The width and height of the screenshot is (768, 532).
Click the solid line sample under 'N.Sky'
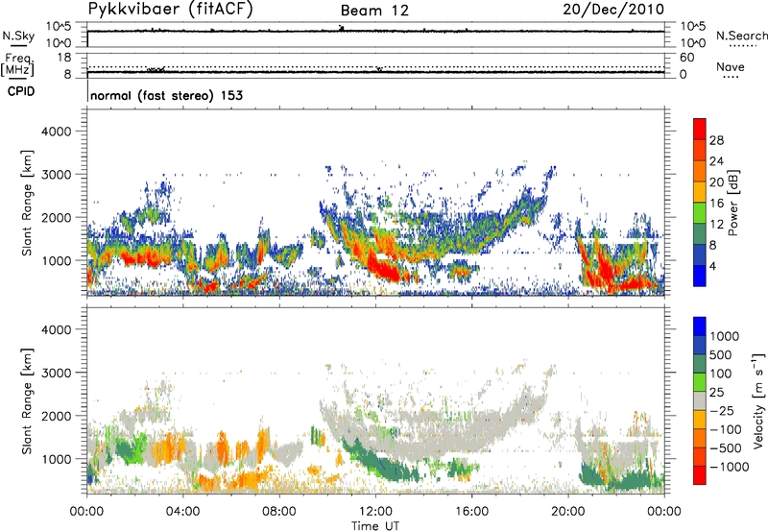pos(18,46)
